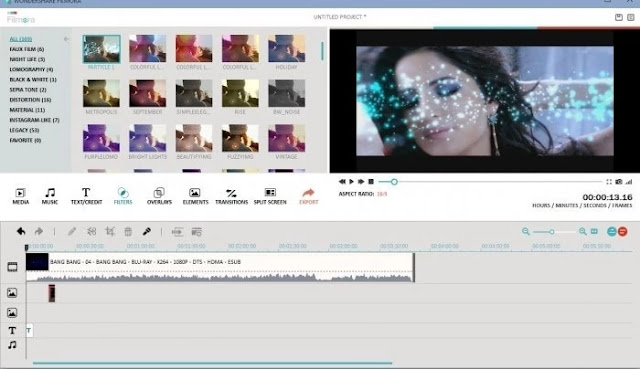
Task: Collapse the filter category list arrow
Action: click(x=67, y=39)
